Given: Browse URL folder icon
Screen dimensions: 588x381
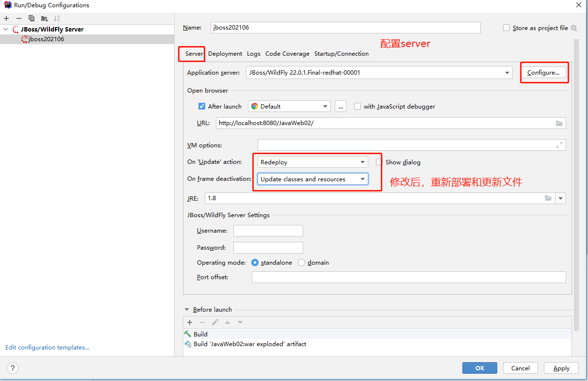Looking at the screenshot, I should (x=559, y=123).
